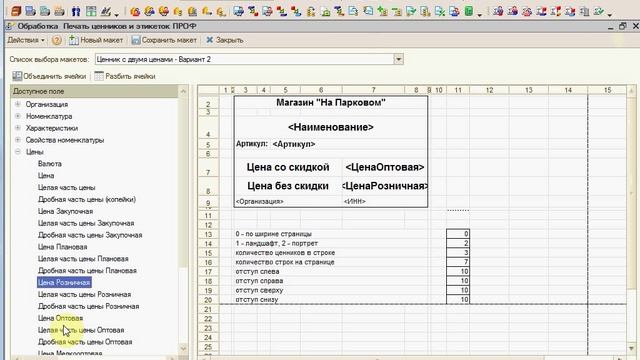Click the Новый макет button label
The height and width of the screenshot is (360, 640).
pyautogui.click(x=102, y=40)
